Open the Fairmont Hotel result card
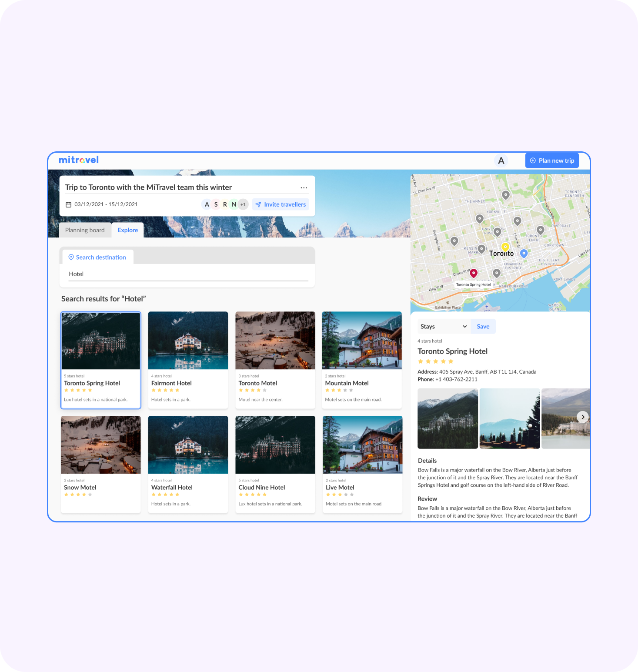This screenshot has width=638, height=672. click(x=188, y=360)
